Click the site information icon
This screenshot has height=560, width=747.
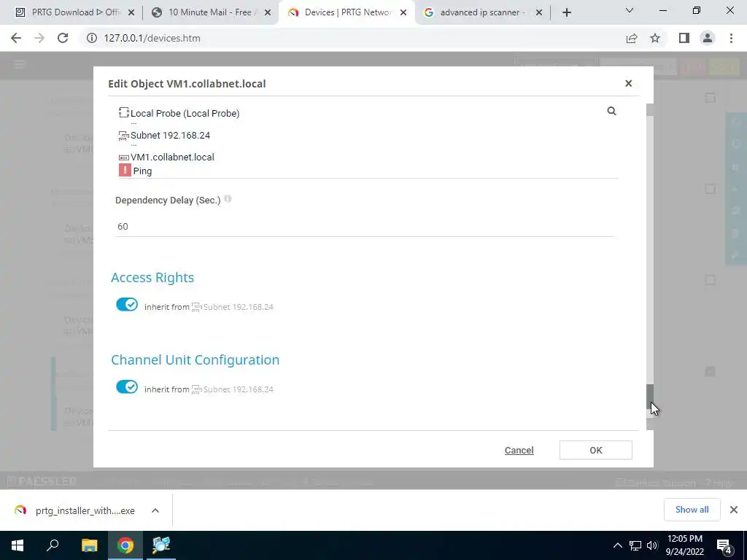(91, 38)
